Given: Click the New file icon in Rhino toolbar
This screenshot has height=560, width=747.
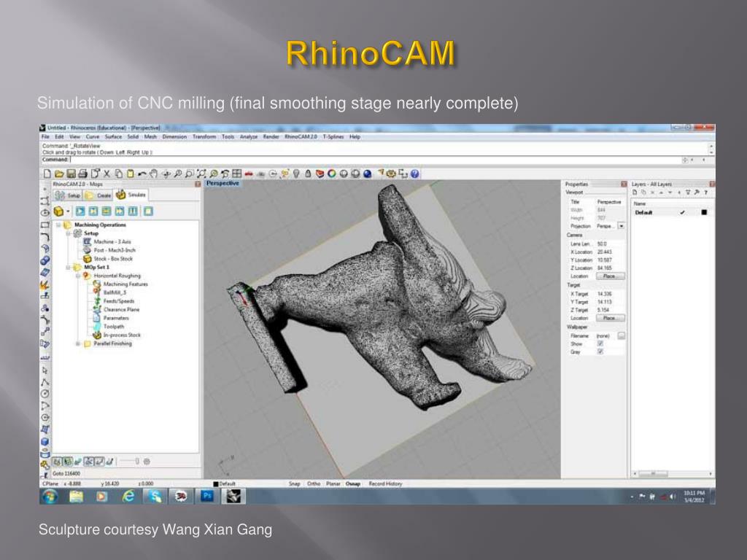Looking at the screenshot, I should click(47, 174).
